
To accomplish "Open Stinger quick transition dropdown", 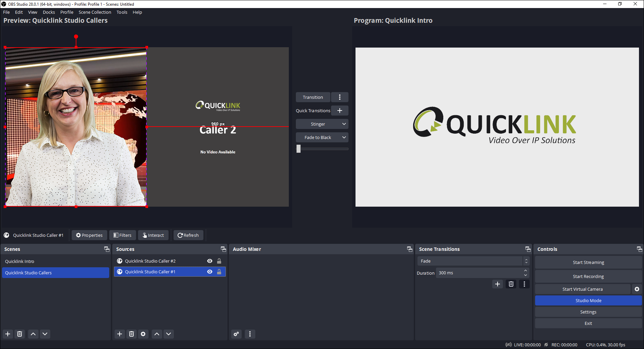I will [322, 124].
